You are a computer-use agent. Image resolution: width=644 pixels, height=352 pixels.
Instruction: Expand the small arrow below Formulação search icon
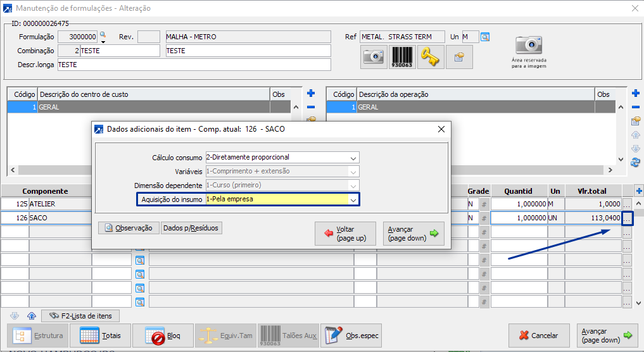click(103, 42)
